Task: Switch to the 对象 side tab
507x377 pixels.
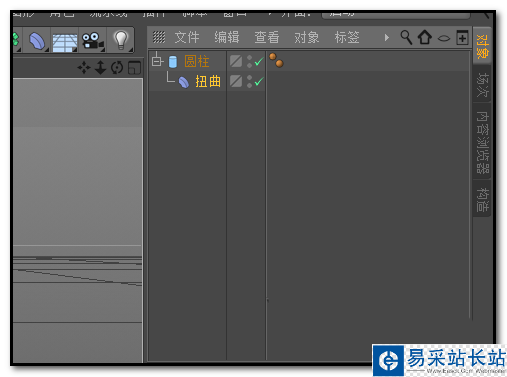Action: tap(482, 46)
